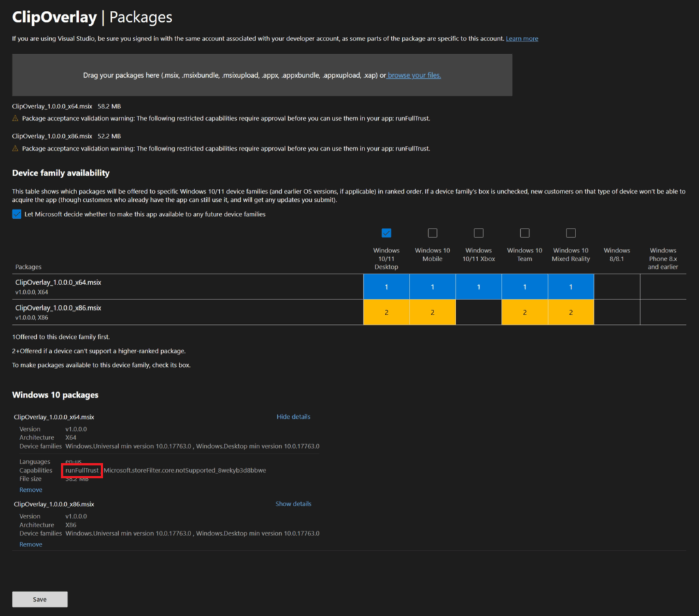The width and height of the screenshot is (699, 616).
Task: Open the Learn more link
Action: tap(522, 39)
